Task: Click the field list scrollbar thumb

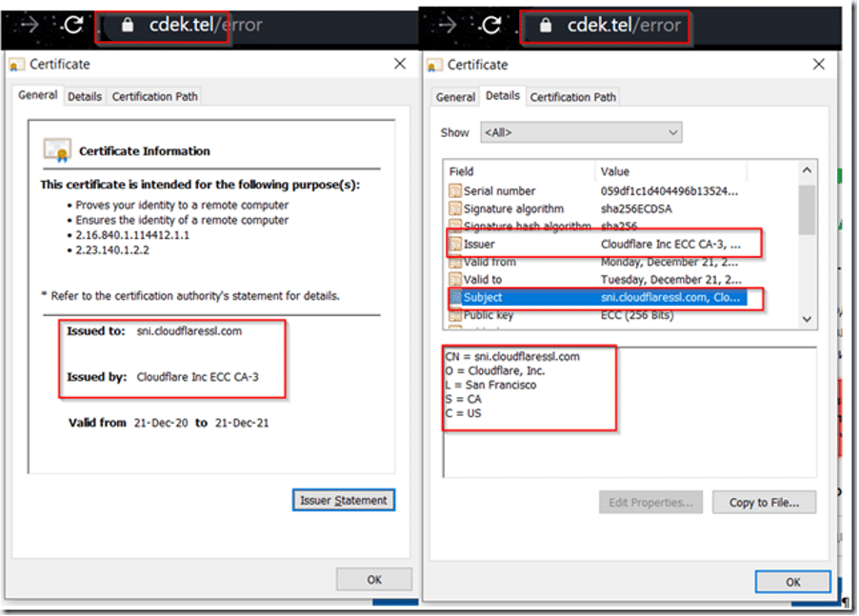Action: (807, 209)
